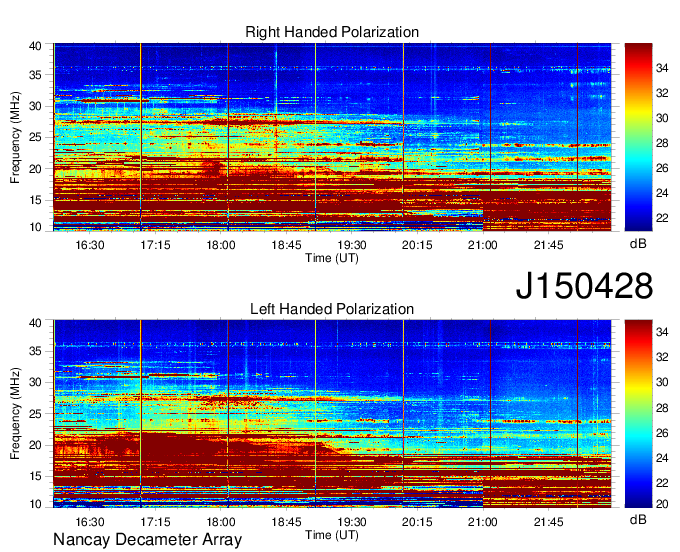Click the 16:30 time tick of Left Handed plot

coord(90,522)
